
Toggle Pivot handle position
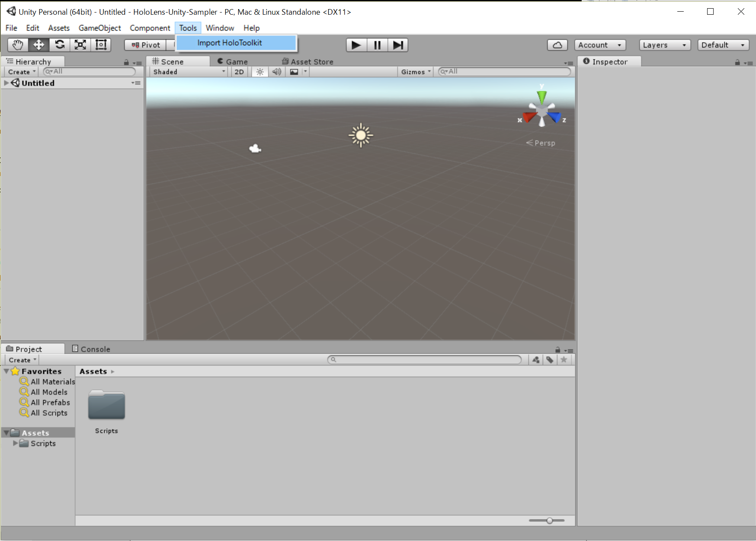point(145,45)
